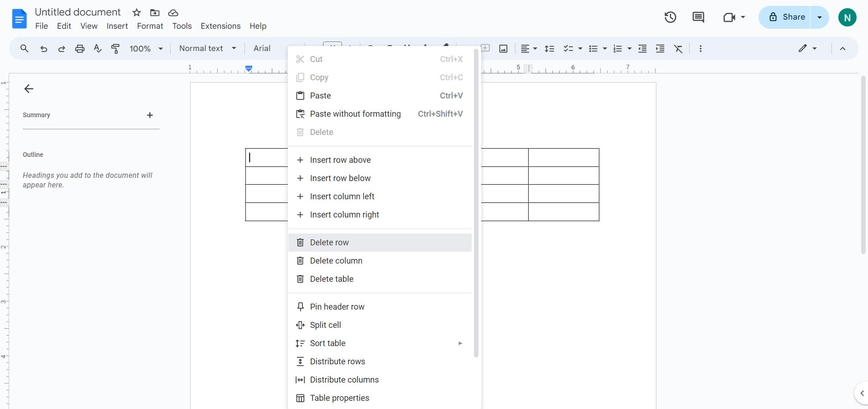
Task: Select Delete column in context menu
Action: (380, 261)
